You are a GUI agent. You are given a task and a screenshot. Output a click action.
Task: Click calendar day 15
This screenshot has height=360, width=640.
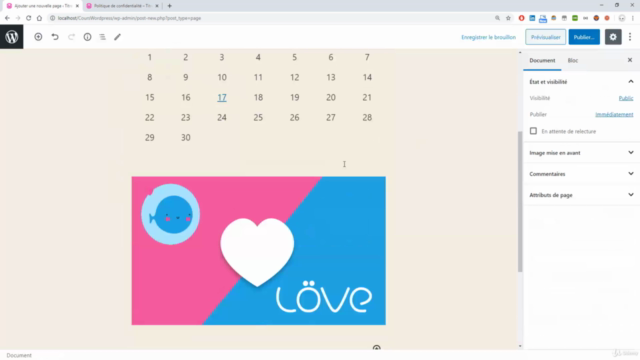[150, 98]
